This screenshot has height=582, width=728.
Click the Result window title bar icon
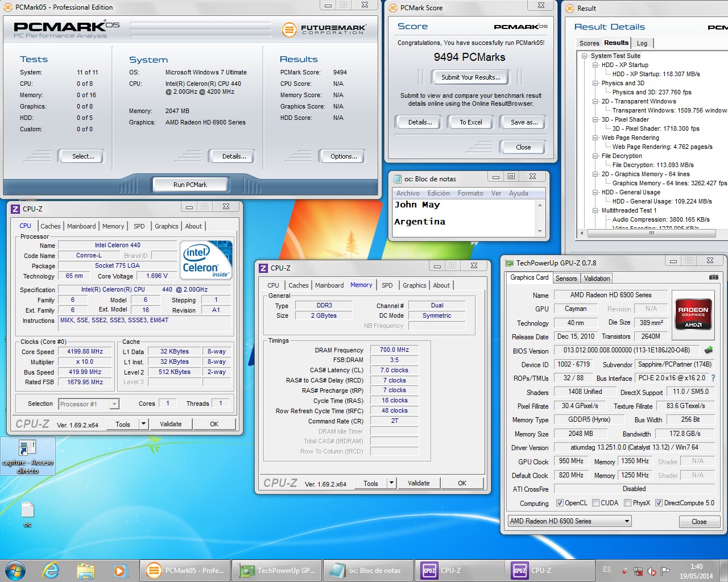coord(570,8)
